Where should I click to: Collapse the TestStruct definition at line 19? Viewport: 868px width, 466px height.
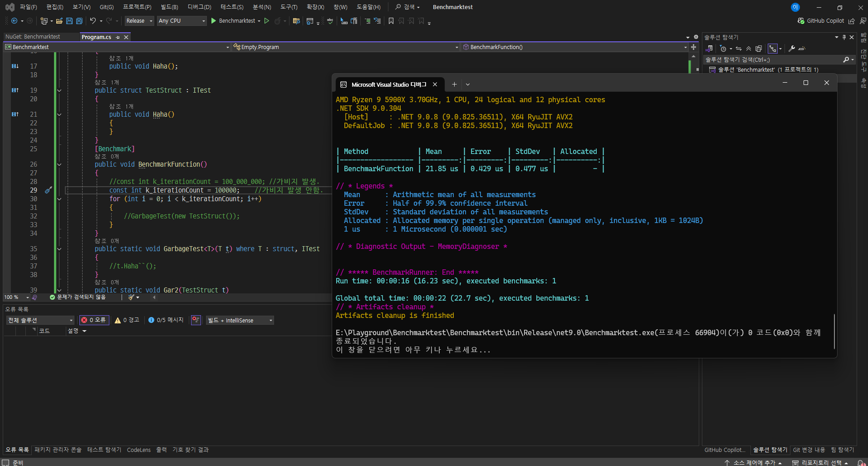click(x=59, y=90)
